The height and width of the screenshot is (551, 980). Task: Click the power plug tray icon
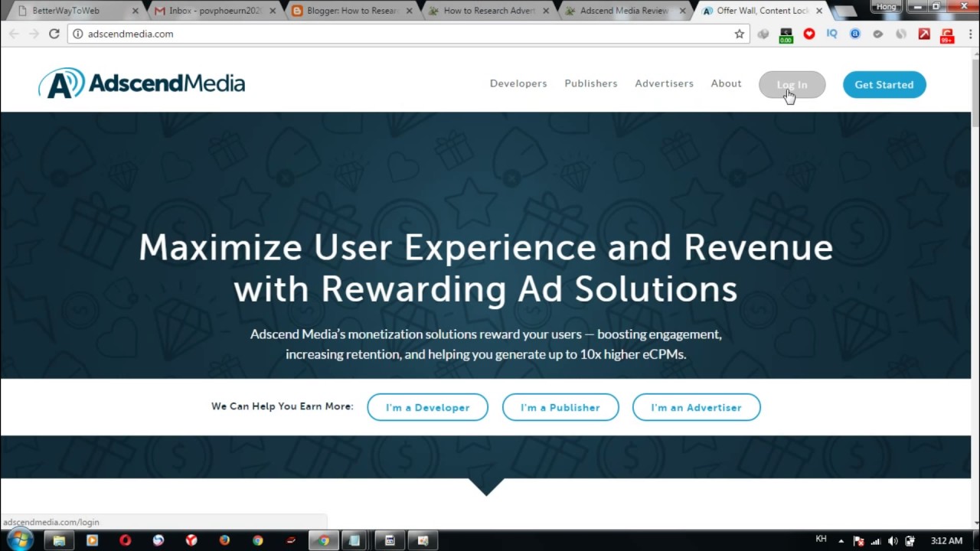tap(910, 541)
